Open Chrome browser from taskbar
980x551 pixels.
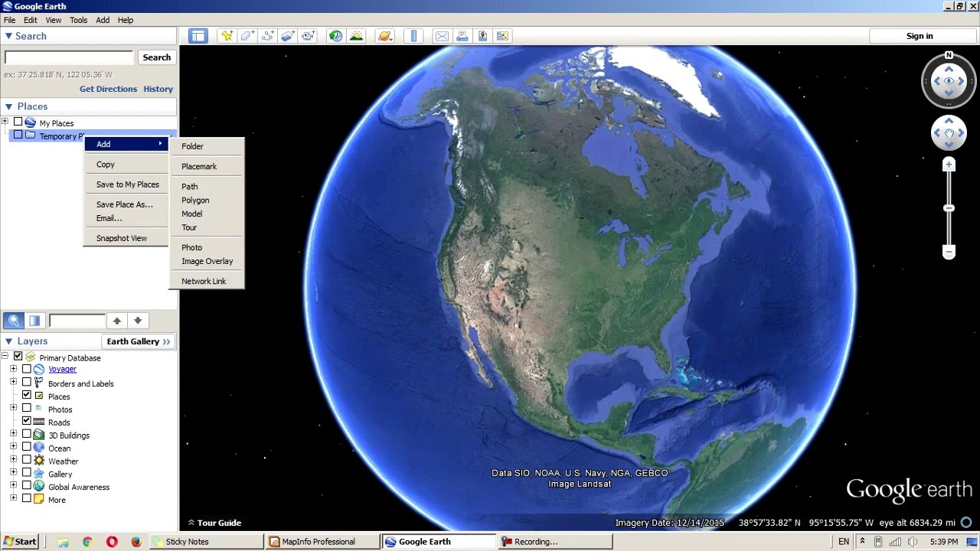point(87,541)
